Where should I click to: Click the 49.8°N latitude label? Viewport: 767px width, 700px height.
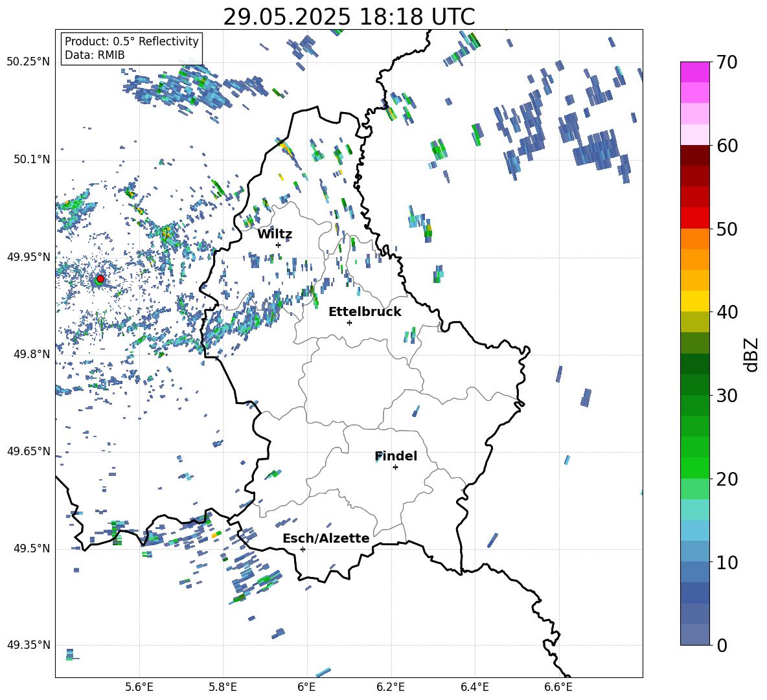31,354
